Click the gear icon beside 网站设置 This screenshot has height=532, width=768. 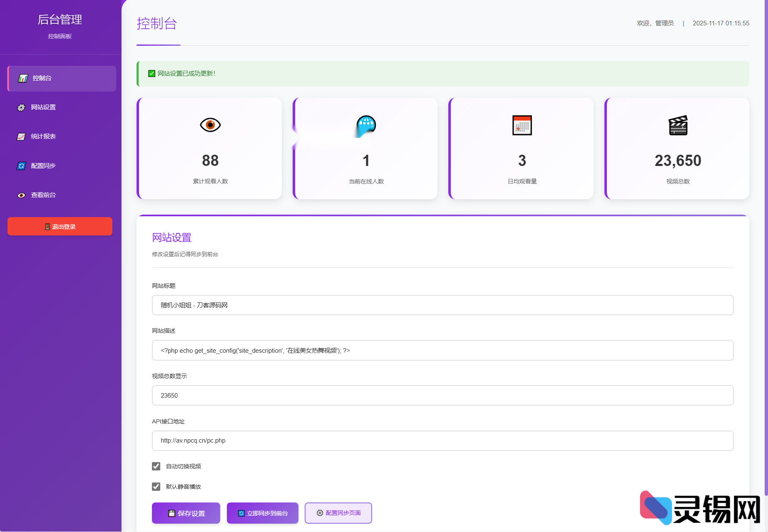click(x=21, y=108)
